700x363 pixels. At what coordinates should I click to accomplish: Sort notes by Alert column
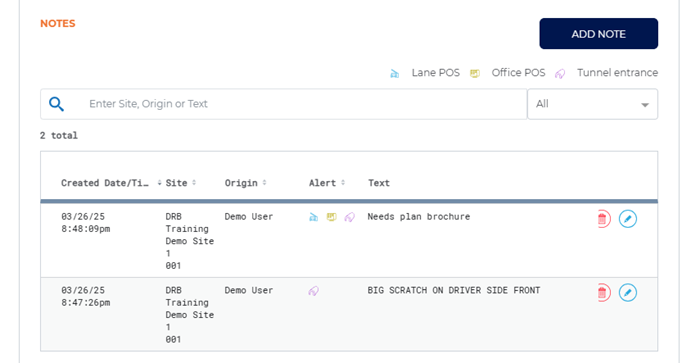point(327,183)
